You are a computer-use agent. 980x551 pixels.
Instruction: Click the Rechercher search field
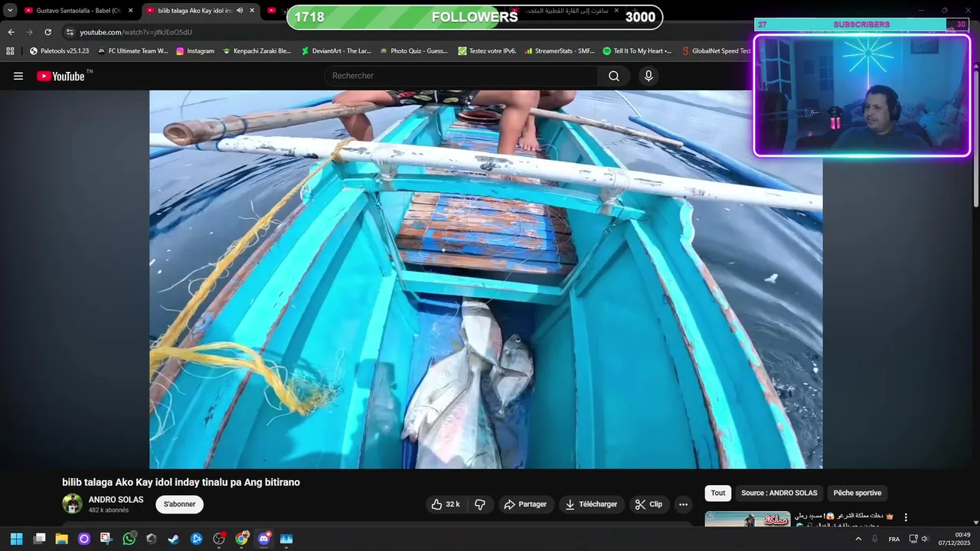coord(462,76)
